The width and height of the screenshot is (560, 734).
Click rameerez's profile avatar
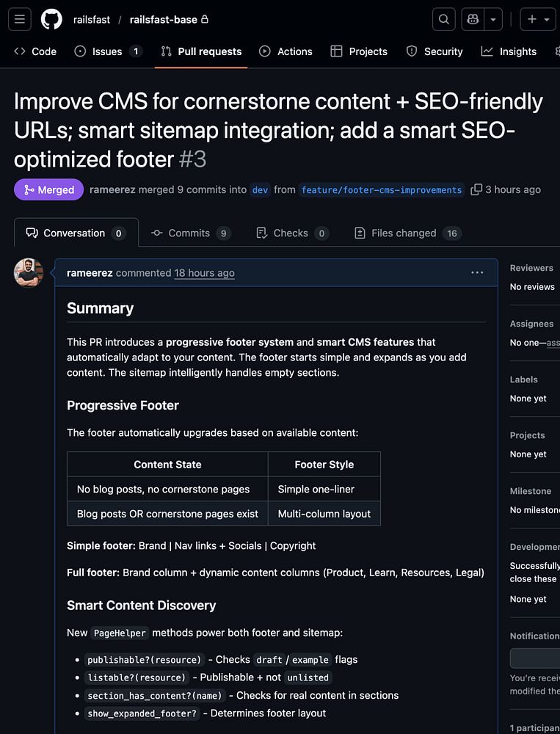(29, 273)
